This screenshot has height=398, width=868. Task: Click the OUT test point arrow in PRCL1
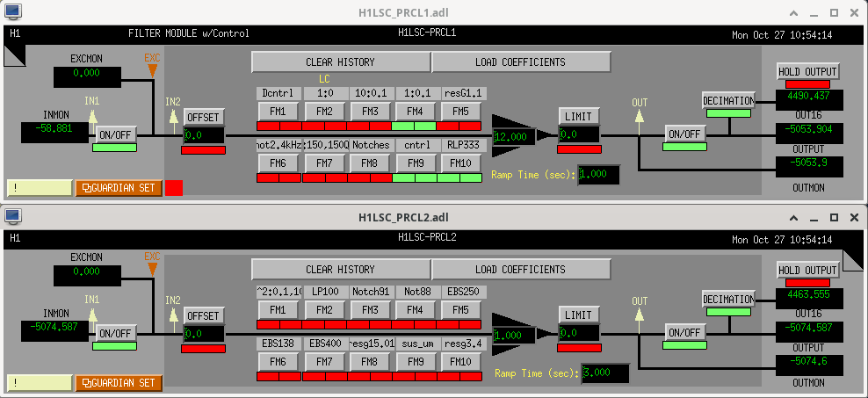(639, 115)
